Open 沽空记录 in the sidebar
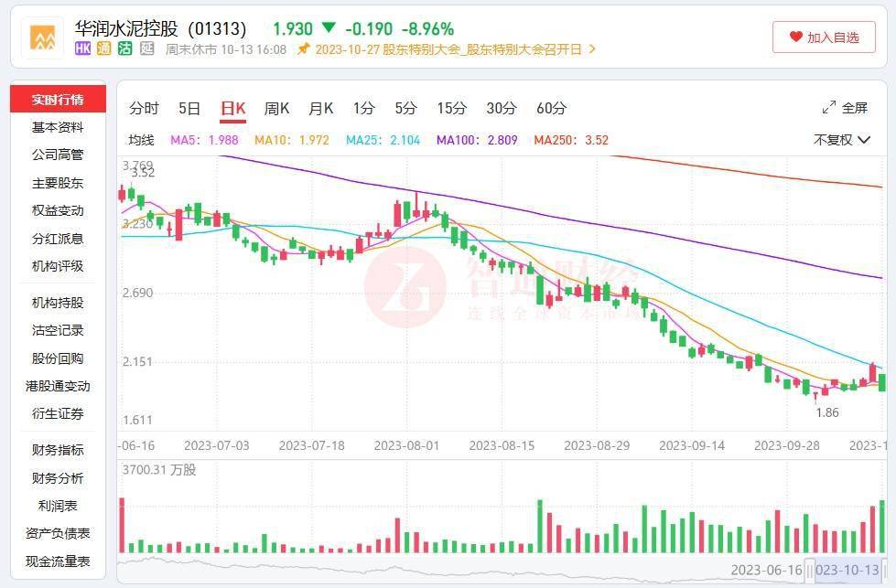The image size is (896, 588). coord(58,330)
